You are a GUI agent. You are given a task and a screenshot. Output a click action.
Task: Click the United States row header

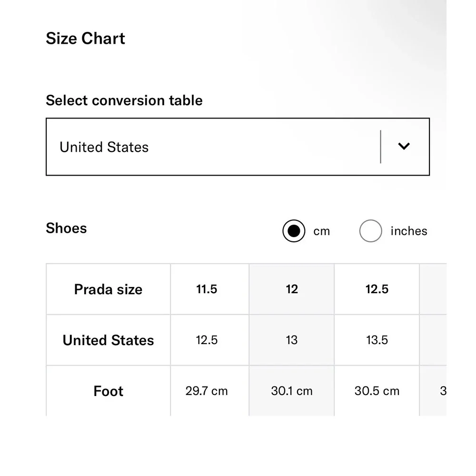pos(108,340)
